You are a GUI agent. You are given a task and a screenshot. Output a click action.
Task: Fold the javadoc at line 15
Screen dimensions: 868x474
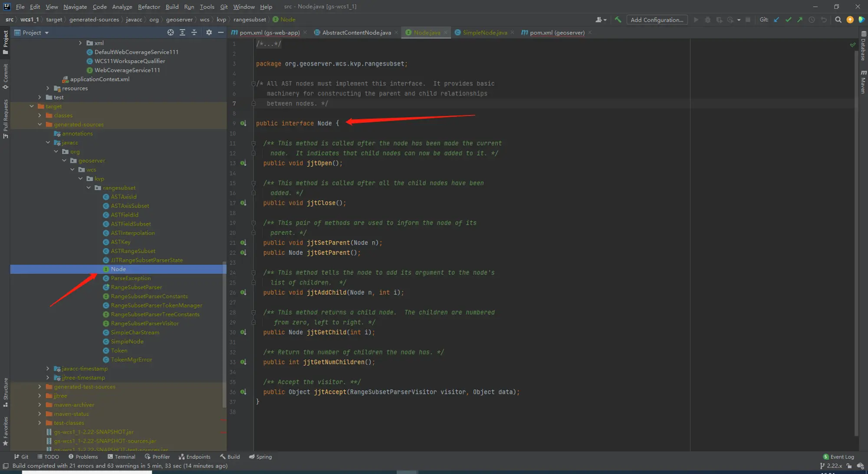(x=253, y=183)
